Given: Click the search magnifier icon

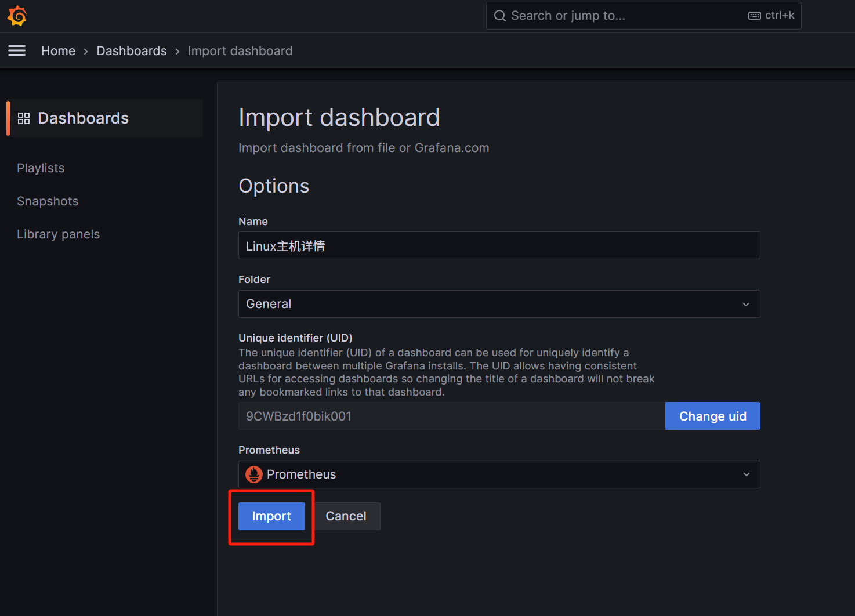Looking at the screenshot, I should pyautogui.click(x=499, y=16).
